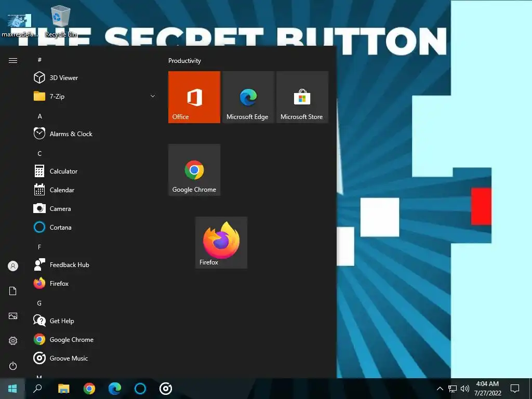Open the 7-Zip folder icon
The width and height of the screenshot is (532, 399).
tap(39, 96)
